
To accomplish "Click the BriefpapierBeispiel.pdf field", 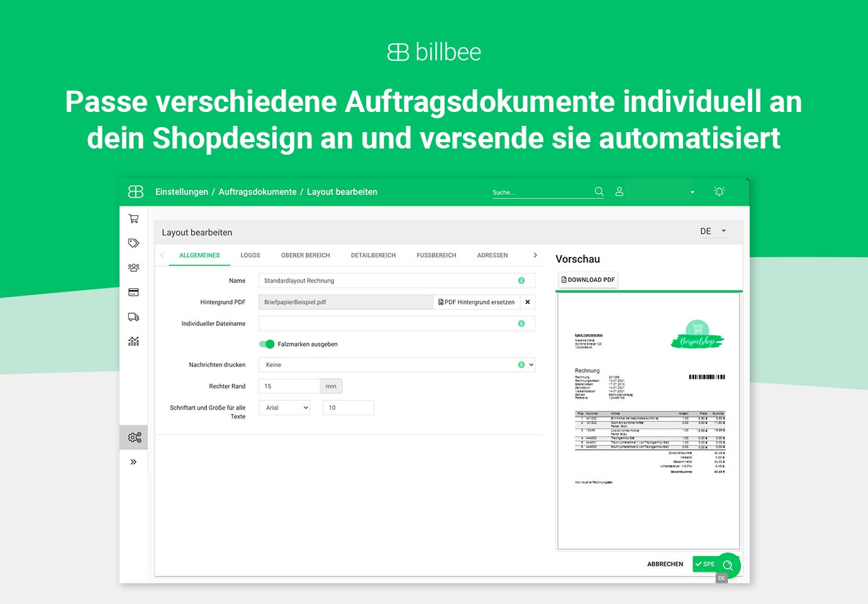I will click(346, 302).
